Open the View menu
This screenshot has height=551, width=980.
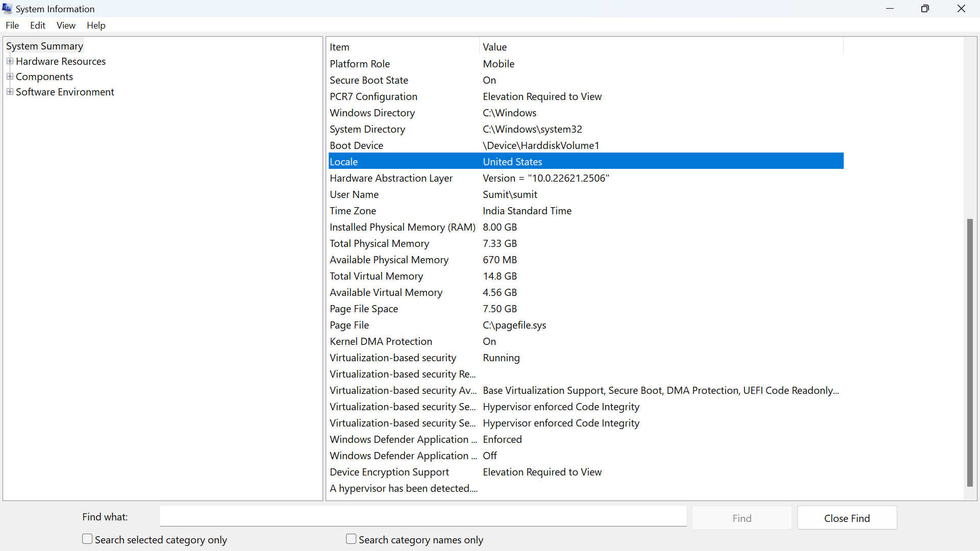66,26
